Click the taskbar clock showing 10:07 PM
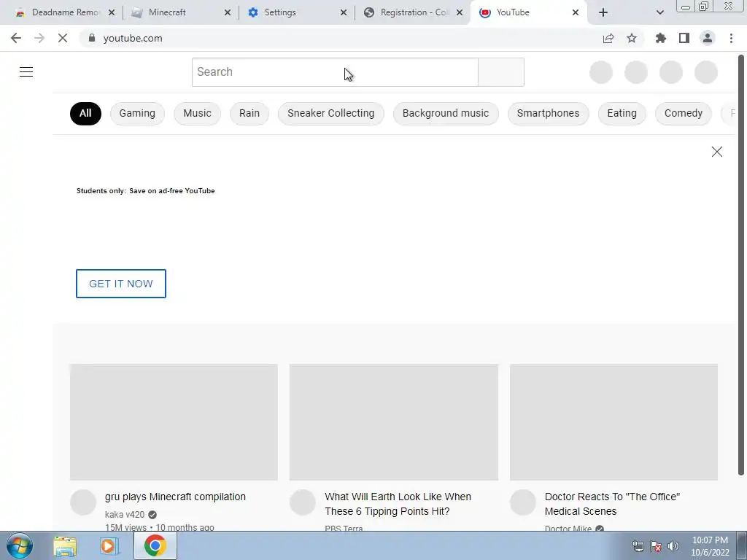The image size is (747, 560). (x=710, y=546)
